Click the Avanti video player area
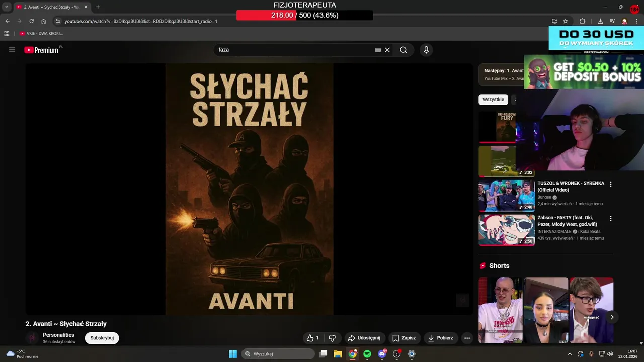 point(249,189)
